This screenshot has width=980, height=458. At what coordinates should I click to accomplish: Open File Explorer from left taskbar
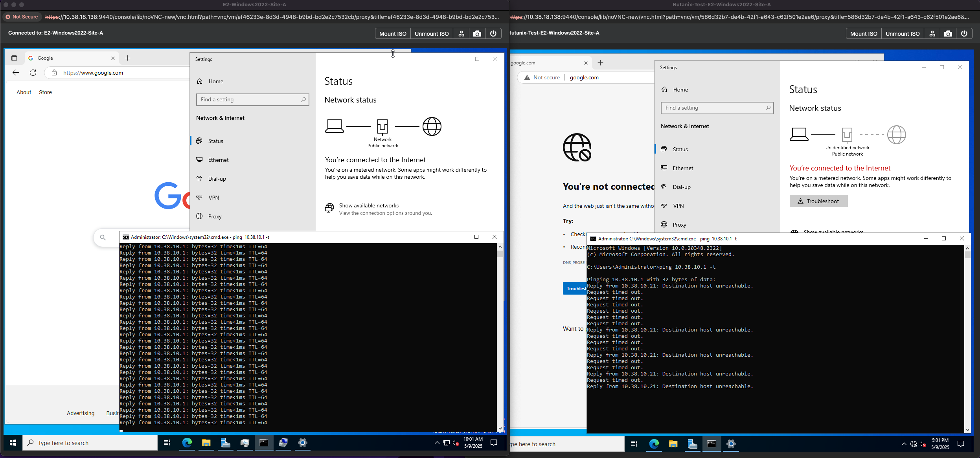click(206, 443)
